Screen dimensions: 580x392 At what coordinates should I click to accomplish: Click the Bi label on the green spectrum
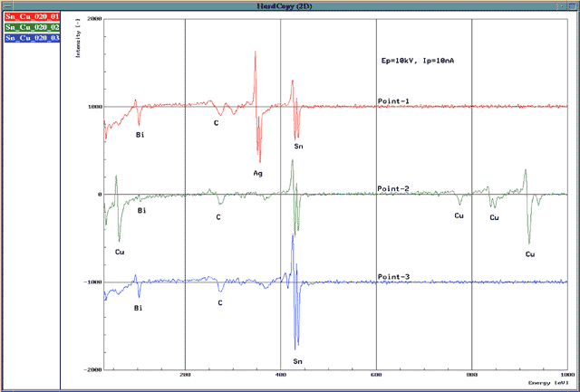coord(141,212)
